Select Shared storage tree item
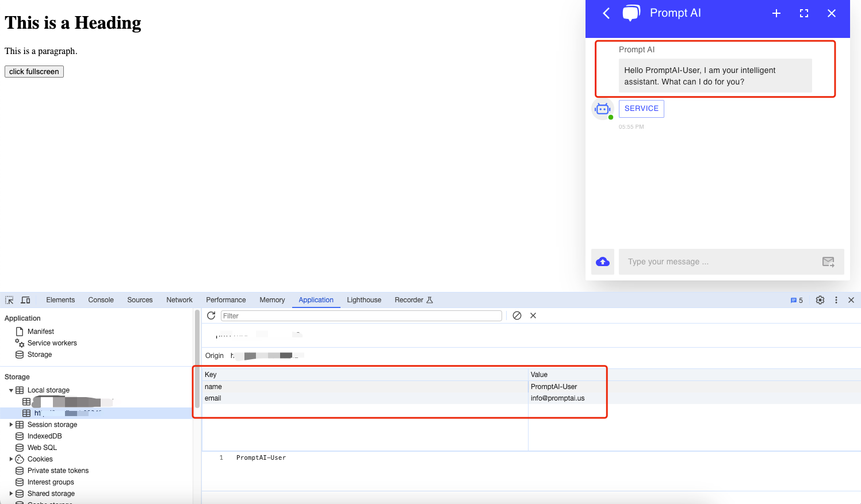The width and height of the screenshot is (861, 504). click(51, 494)
